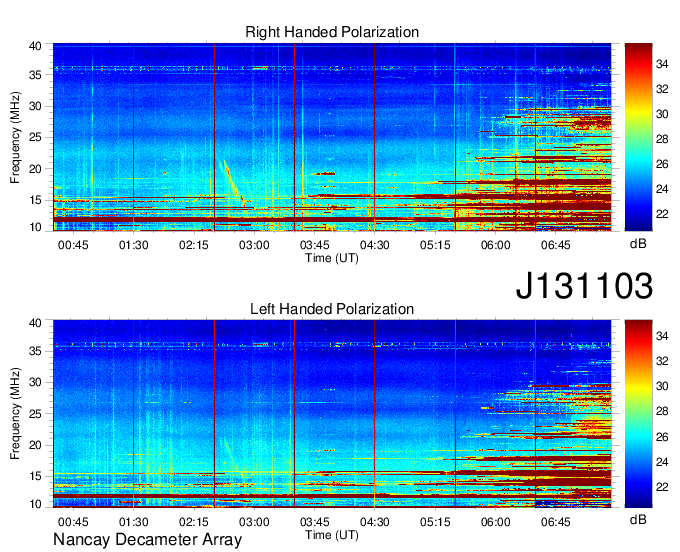Click the 40 MHz tick of bottom plot
The width and height of the screenshot is (680, 552).
[35, 323]
